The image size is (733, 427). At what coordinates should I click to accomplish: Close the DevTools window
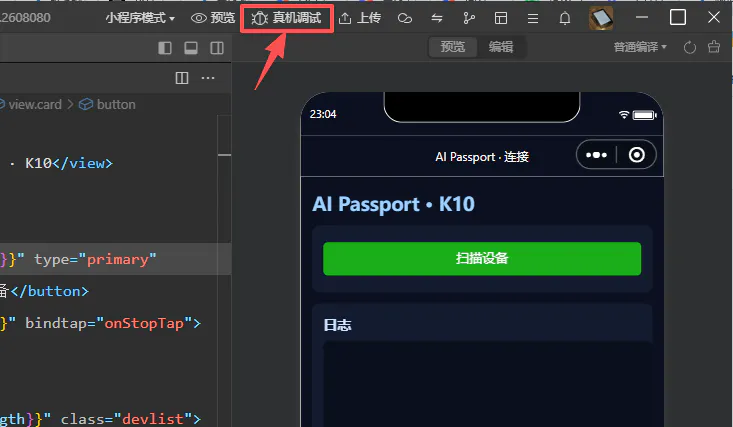click(714, 18)
